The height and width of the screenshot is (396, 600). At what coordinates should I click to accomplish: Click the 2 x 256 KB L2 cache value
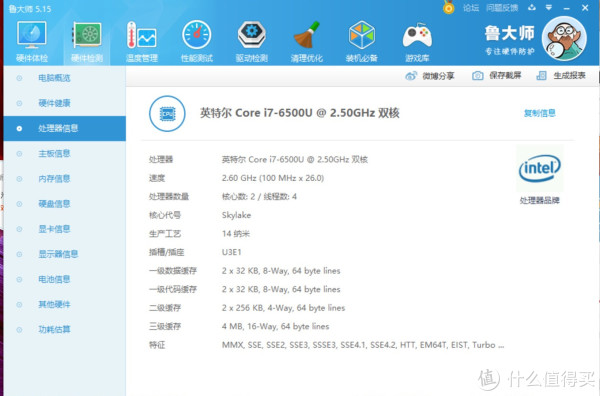pyautogui.click(x=283, y=308)
